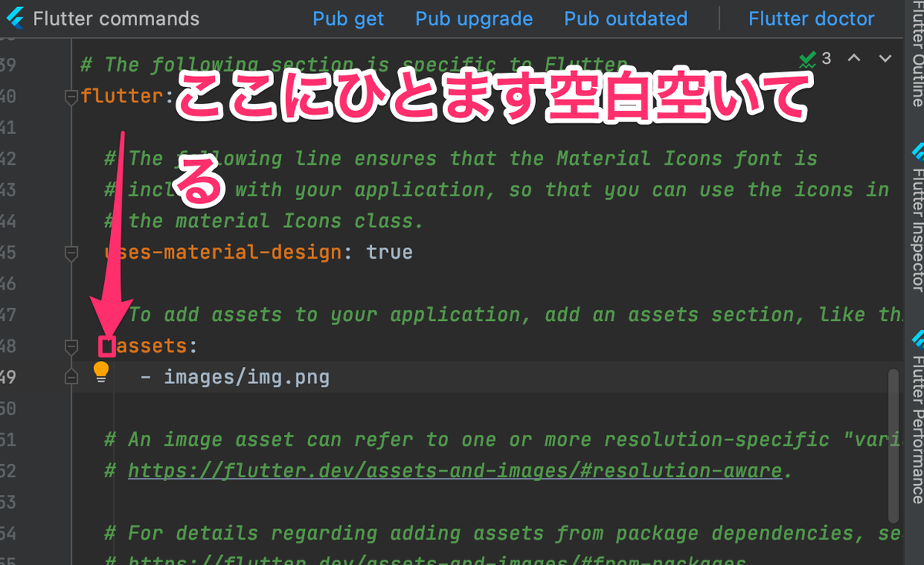924x565 pixels.
Task: Click the Flutter logo icon
Action: point(15,18)
